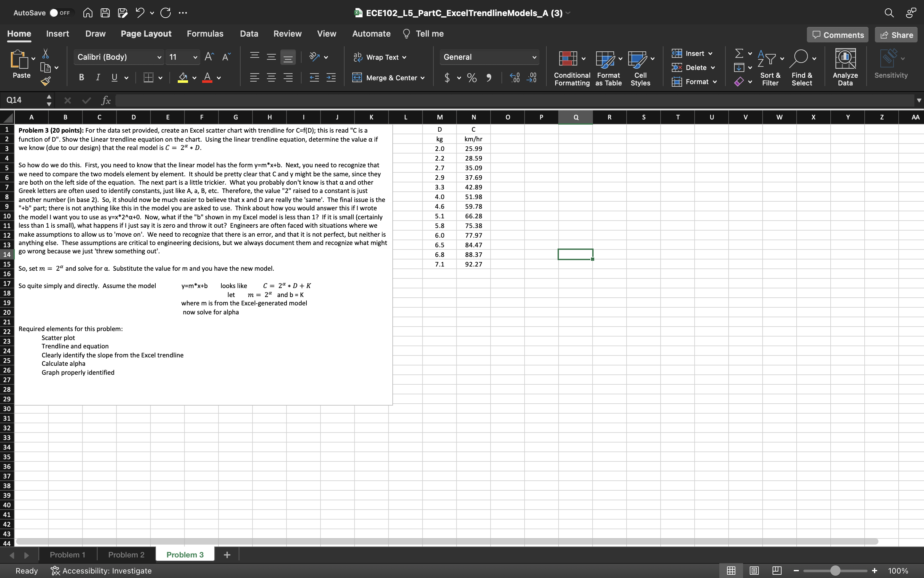Toggle bottom align button
924x578 pixels.
coord(288,57)
